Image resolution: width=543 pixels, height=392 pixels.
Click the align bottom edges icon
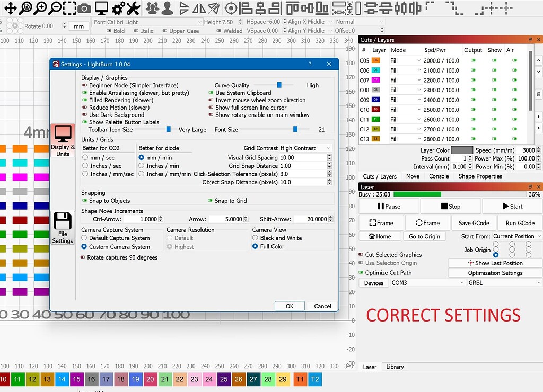322,8
